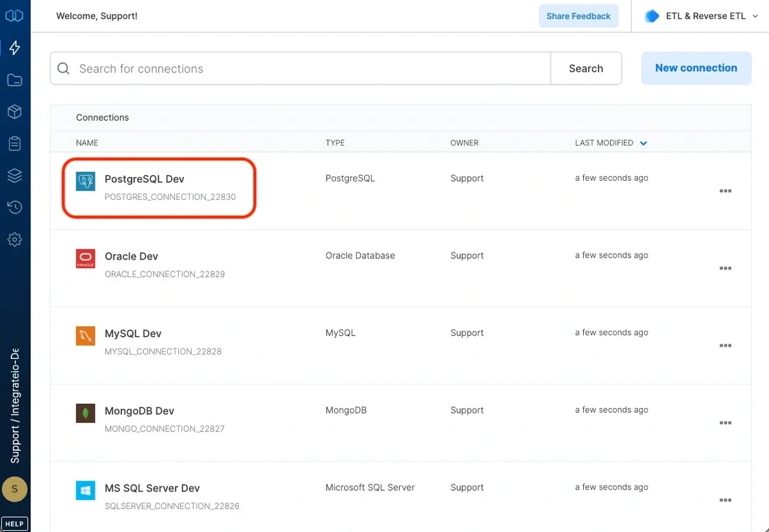769x532 pixels.
Task: Click the settings gear icon in the sidebar
Action: (14, 239)
